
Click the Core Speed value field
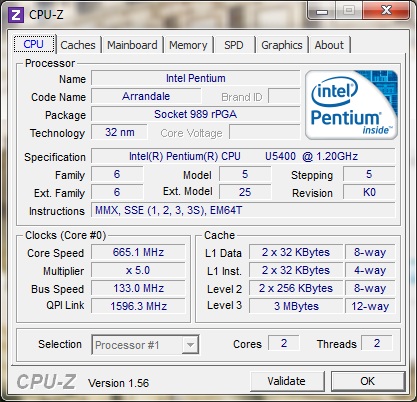tap(138, 252)
